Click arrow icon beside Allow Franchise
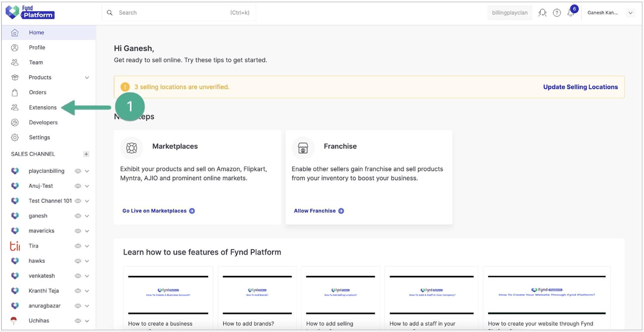 341,211
